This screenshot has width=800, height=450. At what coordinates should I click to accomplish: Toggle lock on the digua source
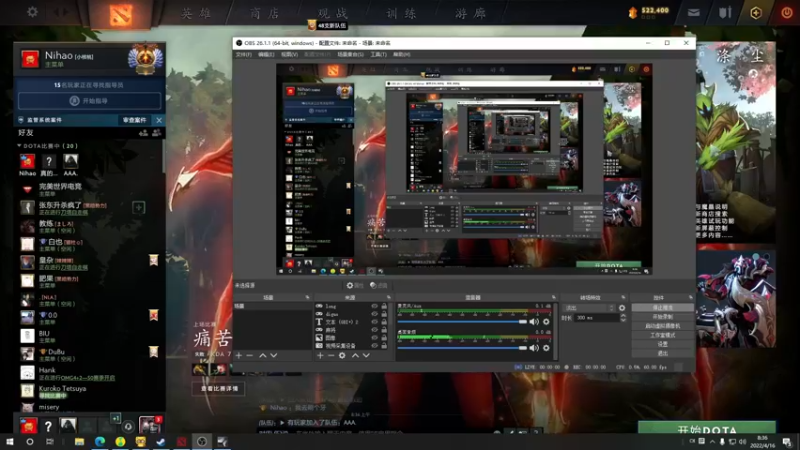coord(384,314)
